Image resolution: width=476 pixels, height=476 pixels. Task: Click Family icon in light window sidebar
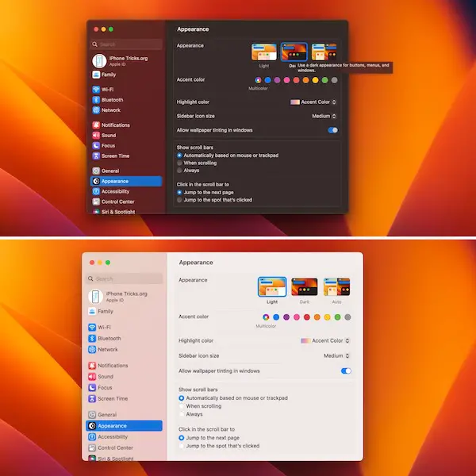92,311
